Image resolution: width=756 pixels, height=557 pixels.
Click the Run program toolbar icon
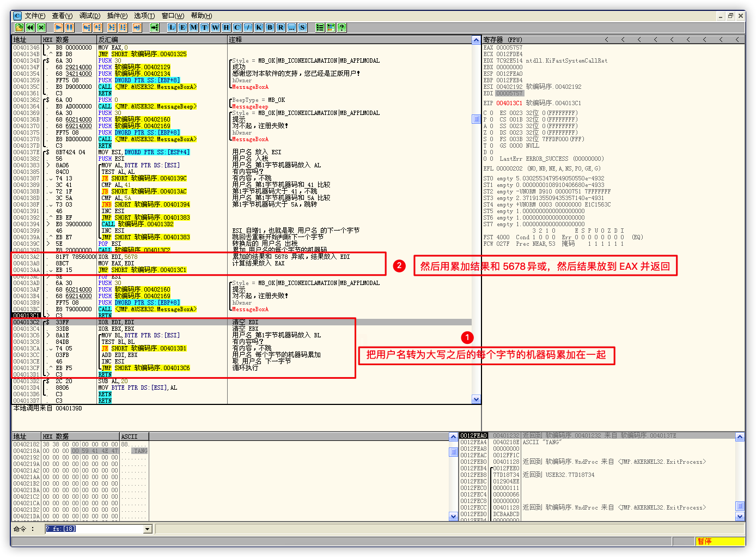(58, 27)
